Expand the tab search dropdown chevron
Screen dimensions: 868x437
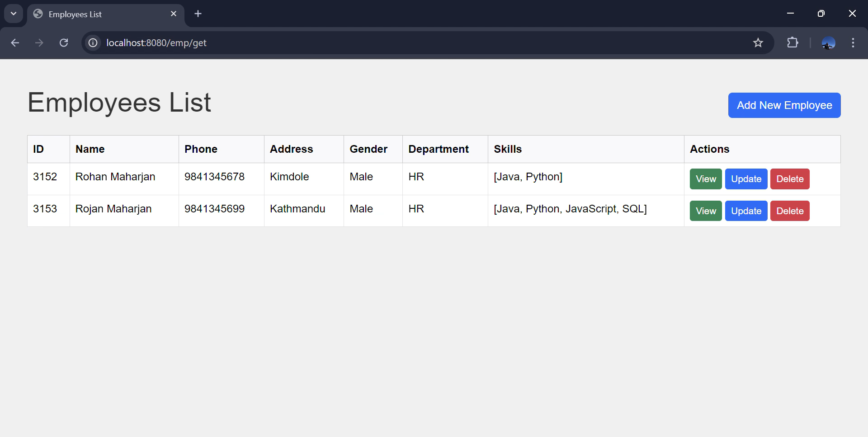coord(14,14)
